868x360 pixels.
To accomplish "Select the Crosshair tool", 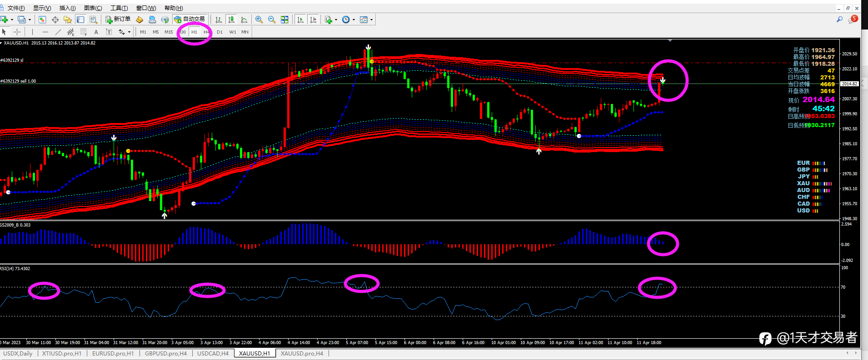I will [17, 32].
